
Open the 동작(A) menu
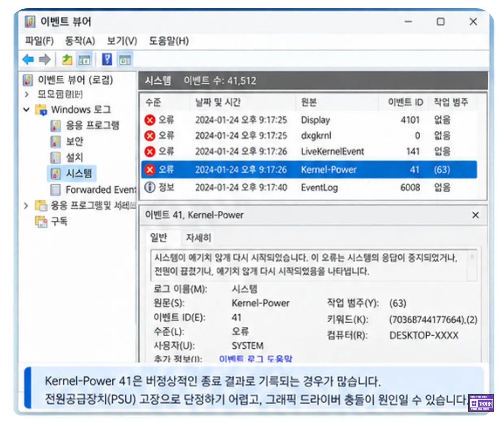pos(80,41)
